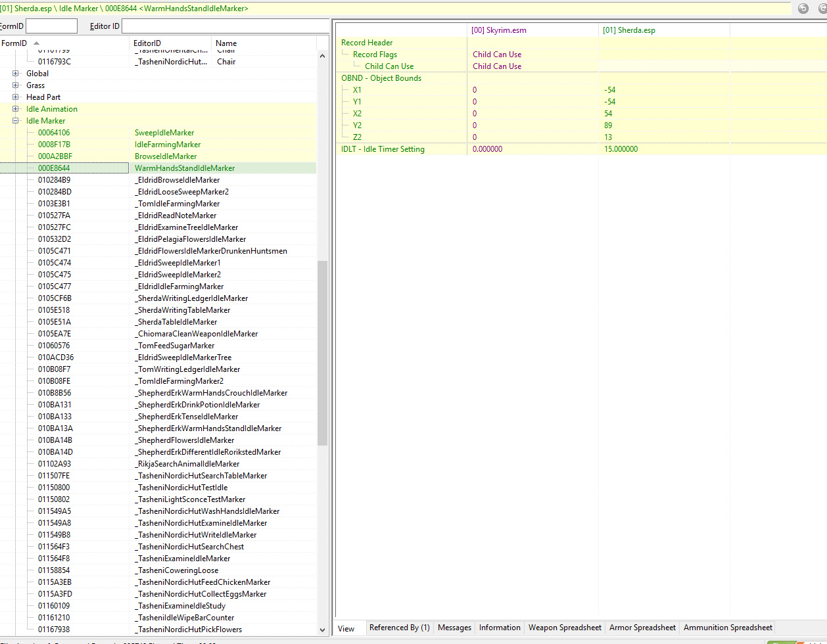The height and width of the screenshot is (644, 827).
Task: Switch to the Armor Spreadsheet tab
Action: tap(642, 628)
